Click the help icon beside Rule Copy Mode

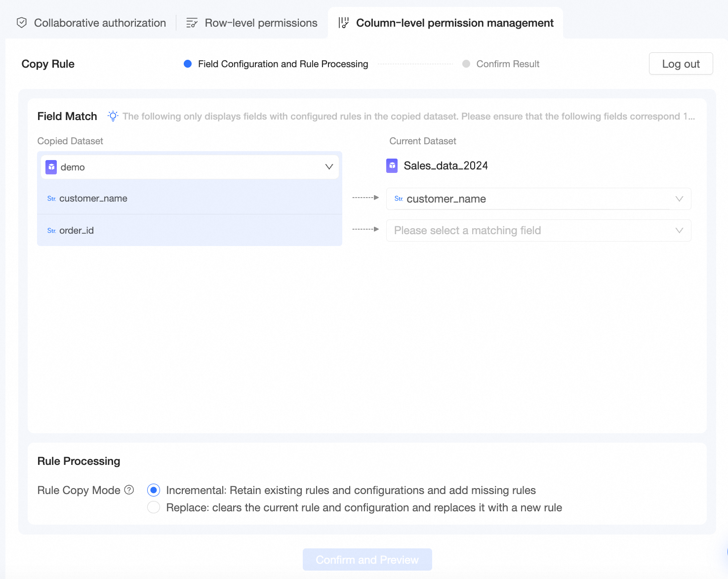click(x=129, y=490)
